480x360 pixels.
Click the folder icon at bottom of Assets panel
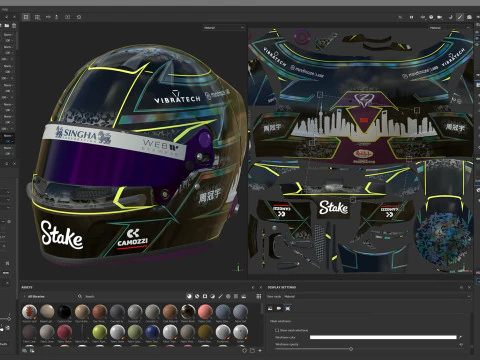click(252, 350)
